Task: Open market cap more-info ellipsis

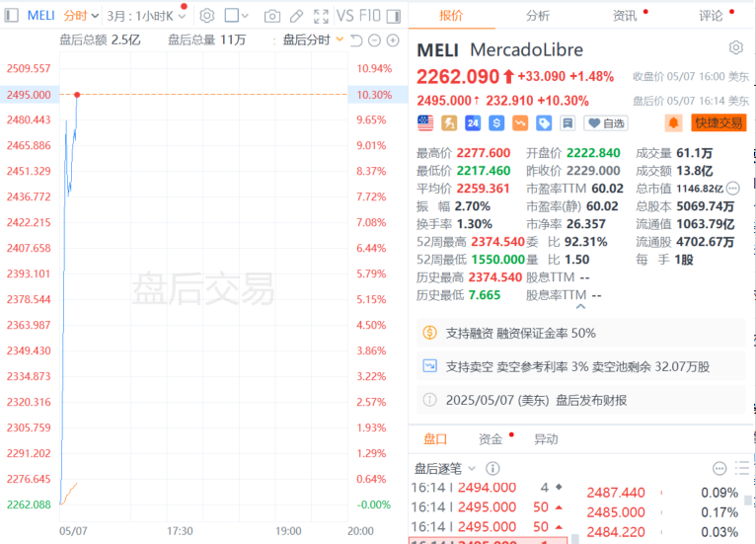Action: click(x=733, y=189)
